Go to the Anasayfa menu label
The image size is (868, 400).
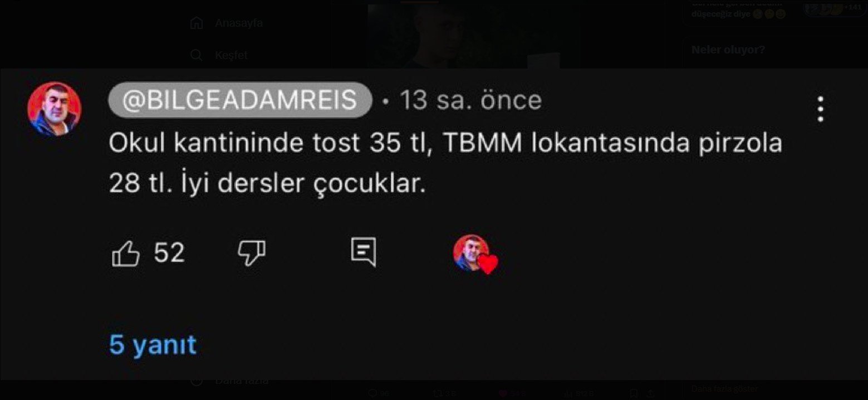coord(239,23)
